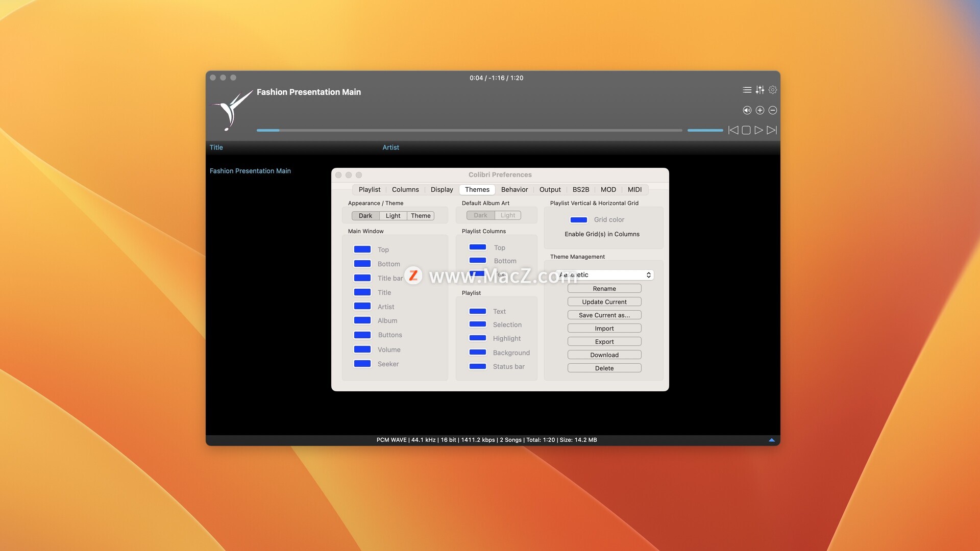
Task: Open Playlist Columns Bottom color swatch
Action: coord(478,260)
